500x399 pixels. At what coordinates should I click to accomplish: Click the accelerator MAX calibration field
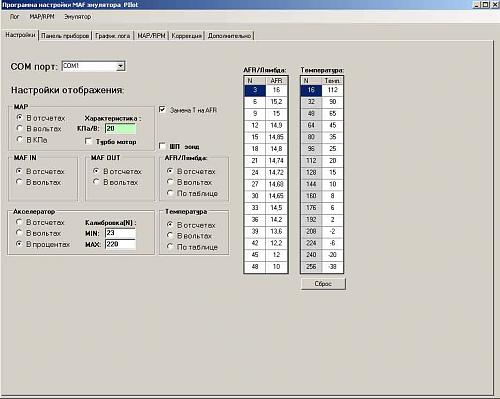pos(120,244)
